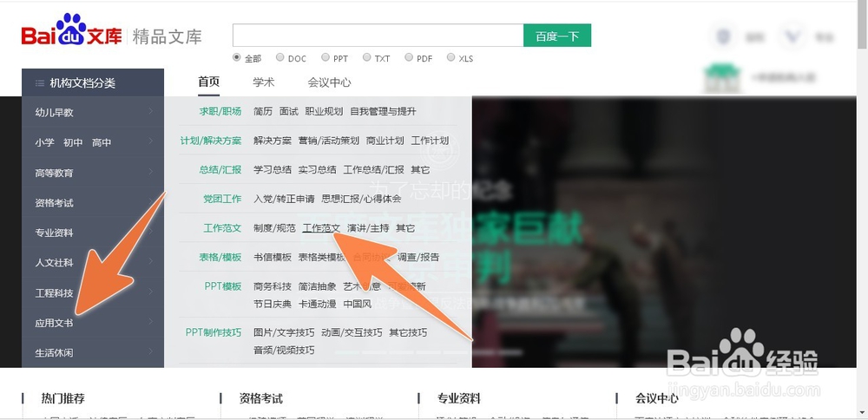Open the green PPT模板 category heading
This screenshot has height=420, width=868.
(x=223, y=286)
